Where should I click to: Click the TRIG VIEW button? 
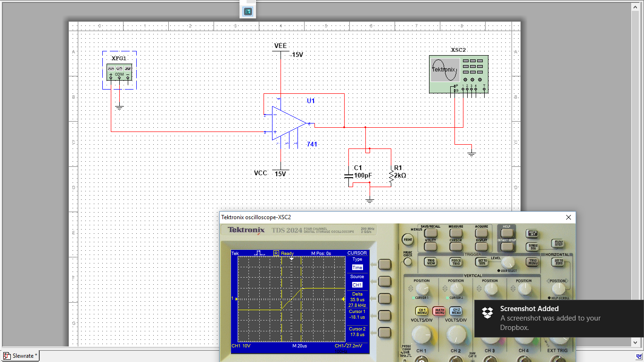tap(430, 262)
